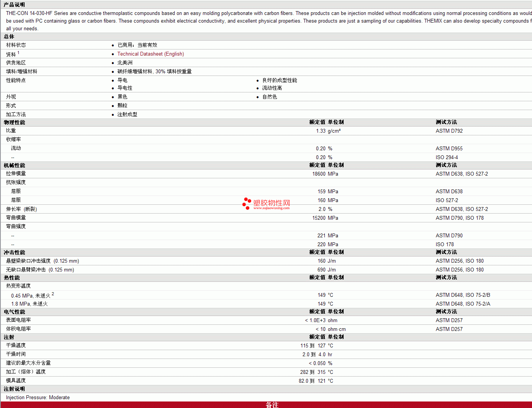Image resolution: width=532 pixels, height=408 pixels.
Task: Select the 注射成型 processing method
Action: tap(127, 115)
